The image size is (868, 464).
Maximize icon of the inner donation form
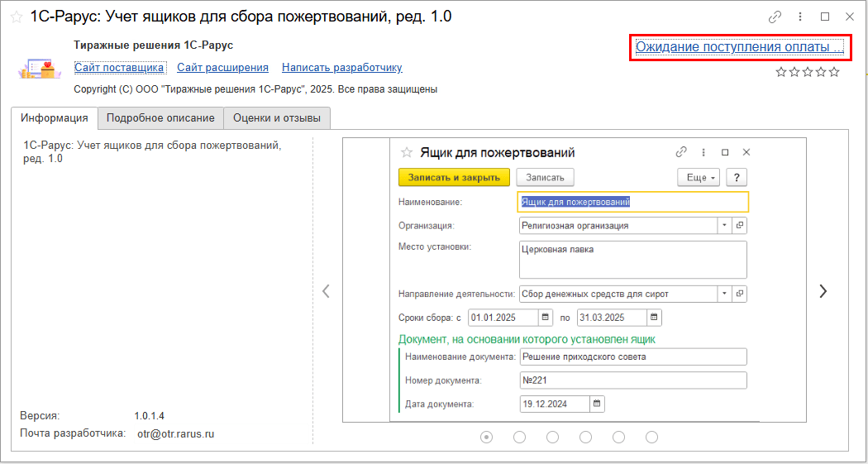[x=725, y=152]
